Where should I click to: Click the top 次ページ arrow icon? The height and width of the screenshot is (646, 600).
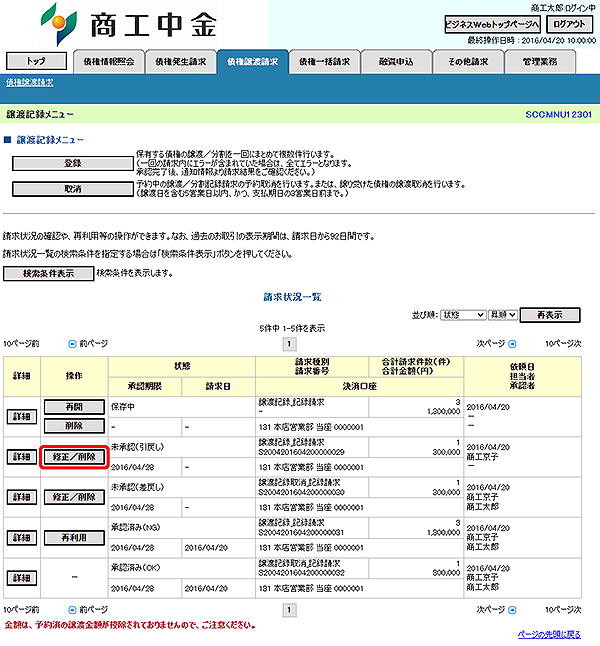(512, 344)
